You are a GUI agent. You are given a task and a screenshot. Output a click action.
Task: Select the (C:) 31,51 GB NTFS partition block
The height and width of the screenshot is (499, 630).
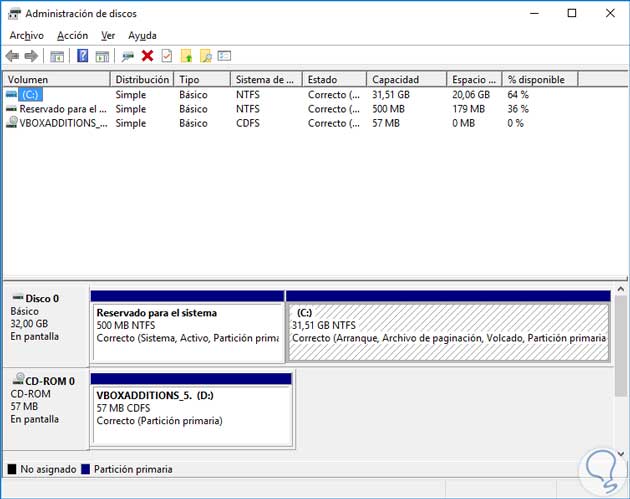(448, 326)
